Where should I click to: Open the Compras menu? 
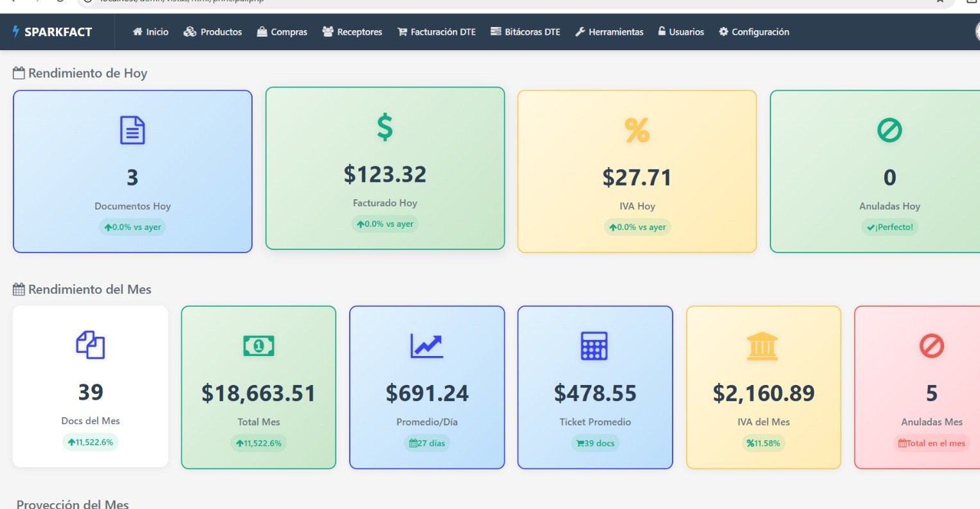coord(282,32)
